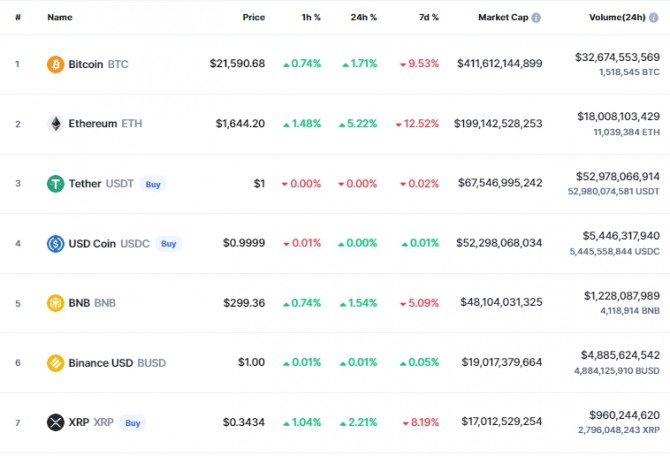
Task: Open the Binance USD BUSD name link
Action: point(117,363)
